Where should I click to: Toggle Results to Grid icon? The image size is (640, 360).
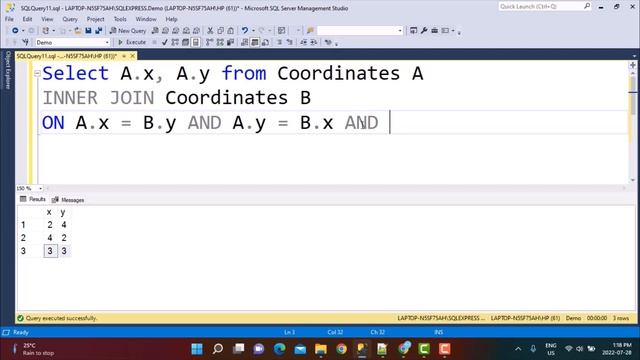click(255, 42)
